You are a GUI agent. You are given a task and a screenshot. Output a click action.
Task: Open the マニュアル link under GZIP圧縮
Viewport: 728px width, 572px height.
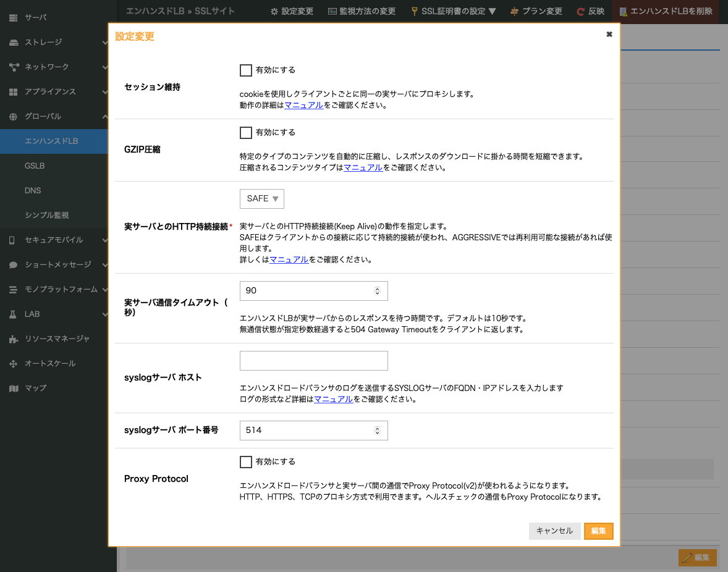pos(362,167)
